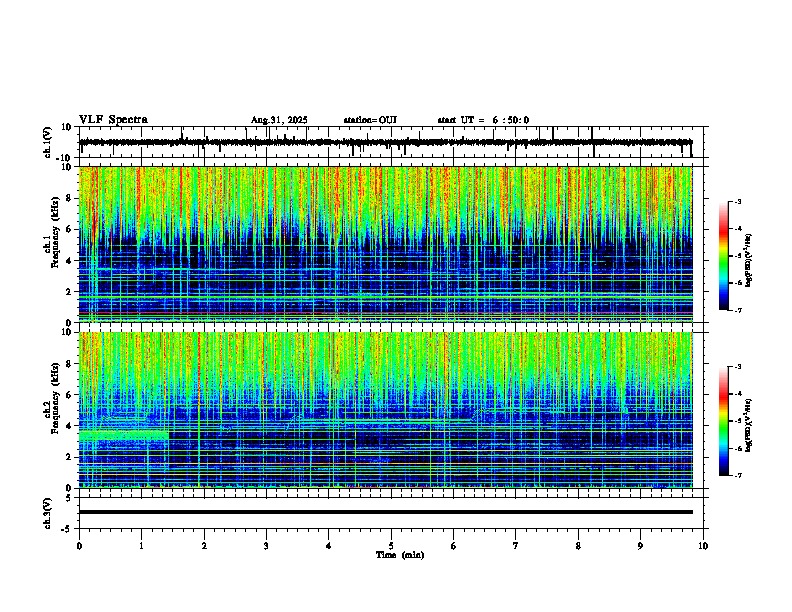Click the "ch.3(V)" axis label
792x612 pixels.
pos(48,513)
